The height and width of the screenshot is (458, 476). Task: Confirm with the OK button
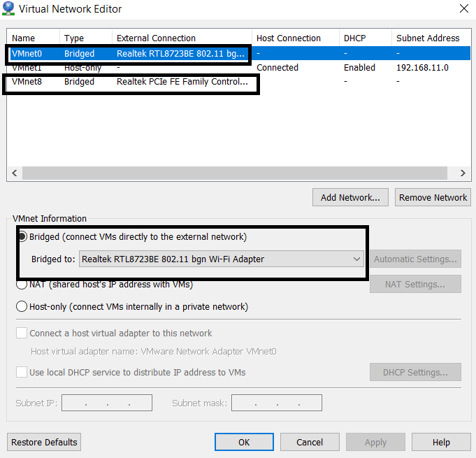pos(244,442)
